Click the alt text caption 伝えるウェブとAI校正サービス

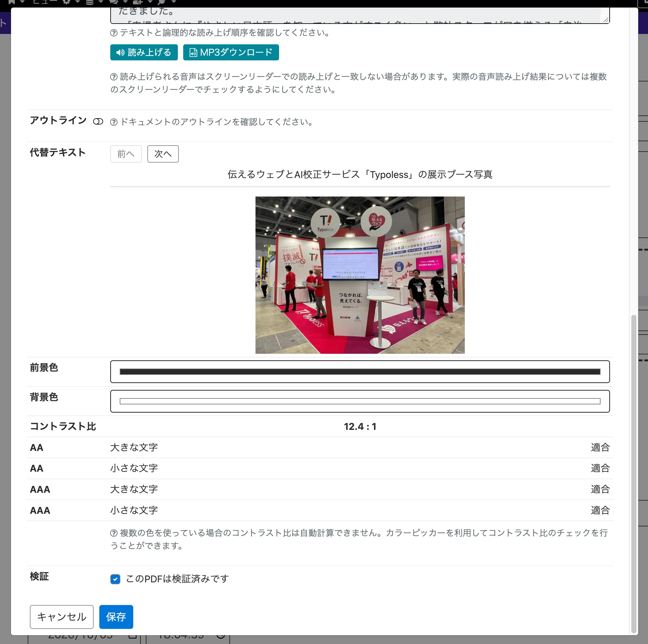pos(360,175)
